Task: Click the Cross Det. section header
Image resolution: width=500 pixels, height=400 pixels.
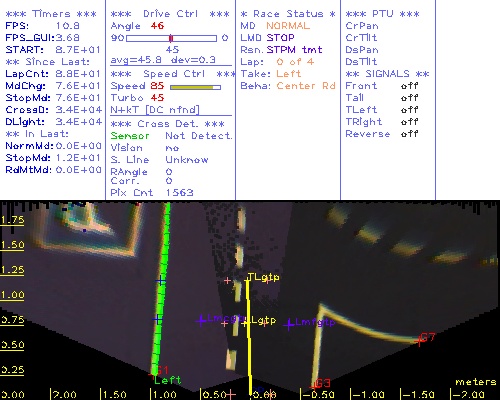Action: pos(168,124)
